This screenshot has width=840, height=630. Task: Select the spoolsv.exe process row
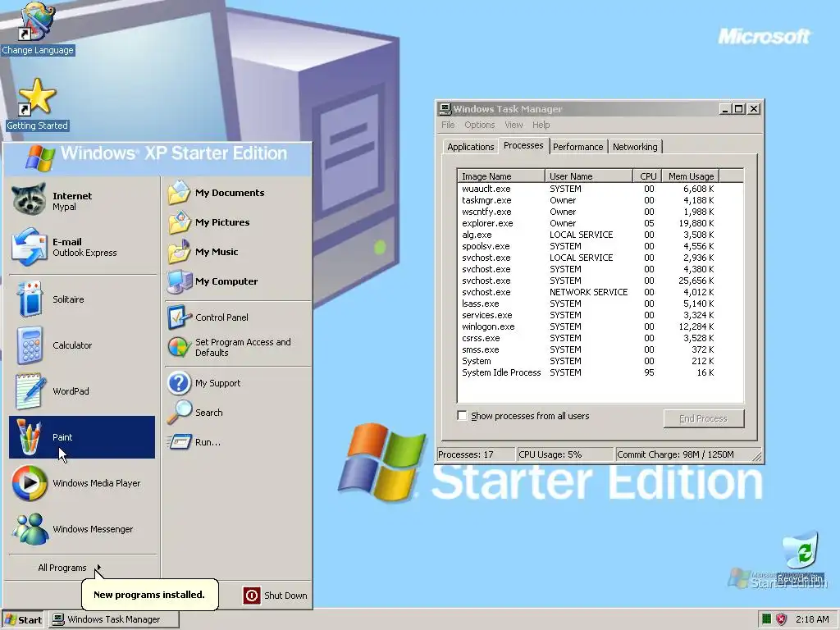tap(587, 246)
